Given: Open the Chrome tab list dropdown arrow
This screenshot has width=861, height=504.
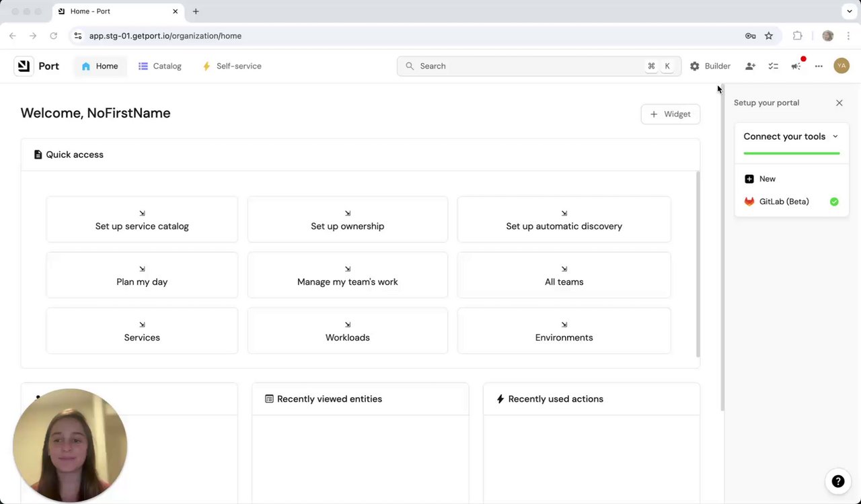Looking at the screenshot, I should click(x=850, y=11).
